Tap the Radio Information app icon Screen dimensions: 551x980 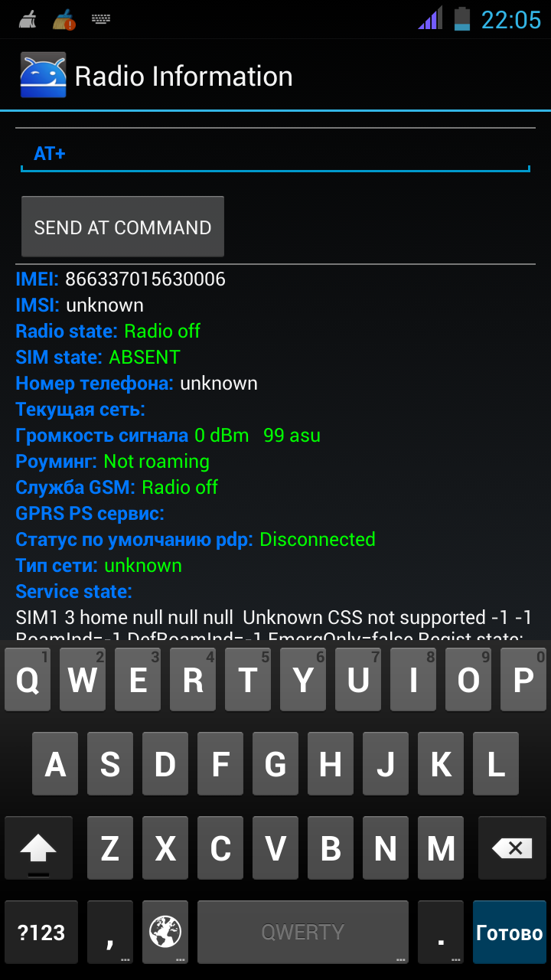point(42,76)
